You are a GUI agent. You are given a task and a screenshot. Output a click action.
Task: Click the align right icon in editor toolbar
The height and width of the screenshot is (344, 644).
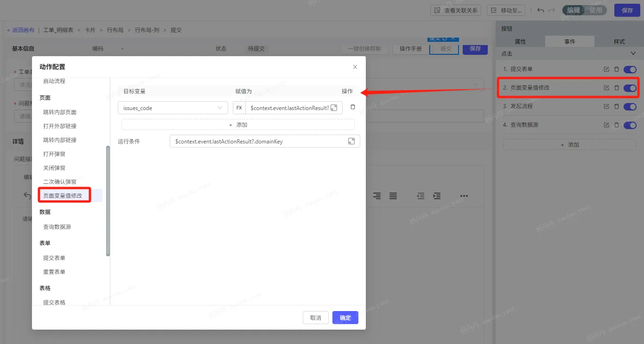coord(377,196)
